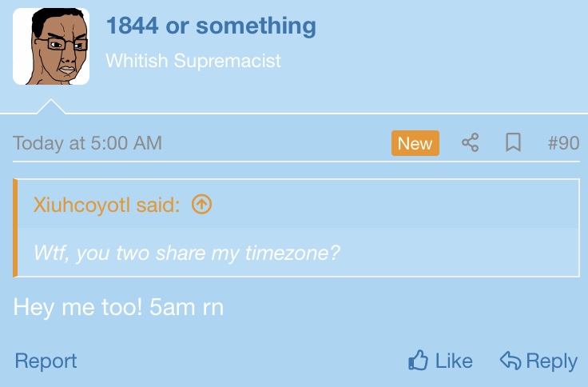The height and width of the screenshot is (387, 588).
Task: Expand the quoted 'Wtf, you two share' text
Action: pyautogui.click(x=186, y=253)
